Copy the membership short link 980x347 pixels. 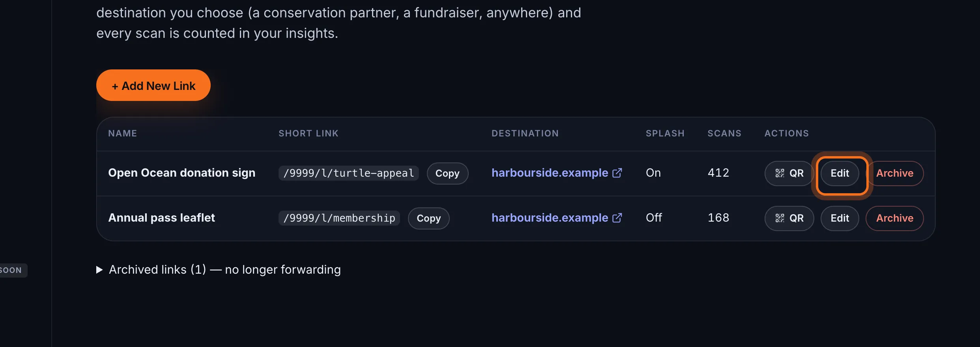(x=428, y=218)
